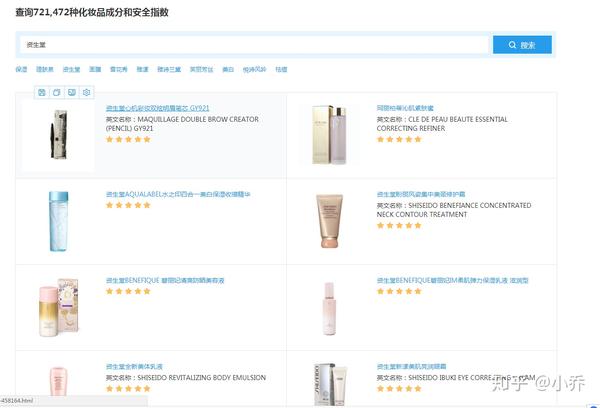Click the star rating under the GY921 product

point(128,139)
